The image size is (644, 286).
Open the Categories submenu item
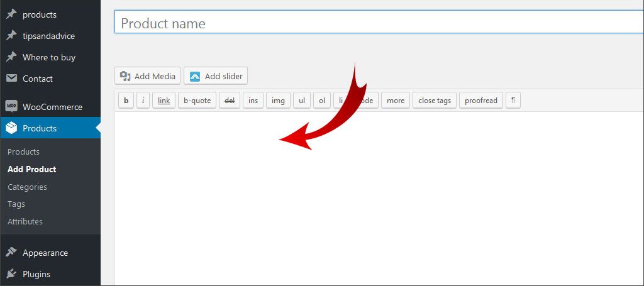(27, 187)
